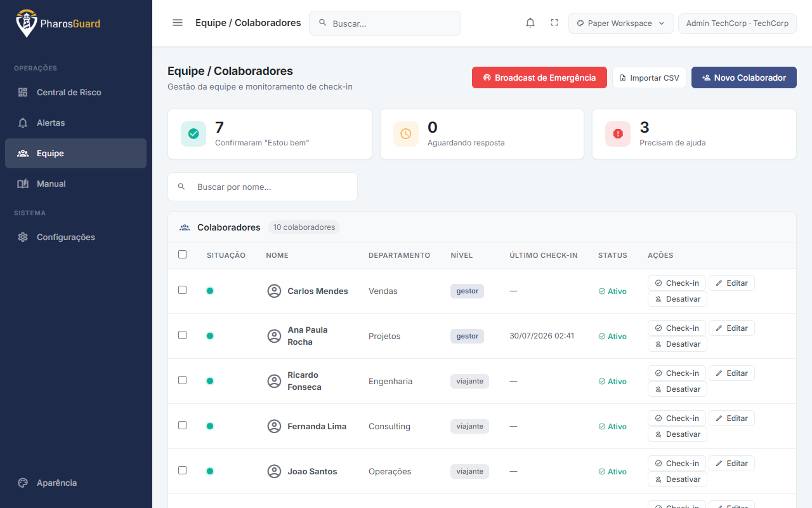The height and width of the screenshot is (508, 812).
Task: Click the Aparência palette icon
Action: [23, 483]
